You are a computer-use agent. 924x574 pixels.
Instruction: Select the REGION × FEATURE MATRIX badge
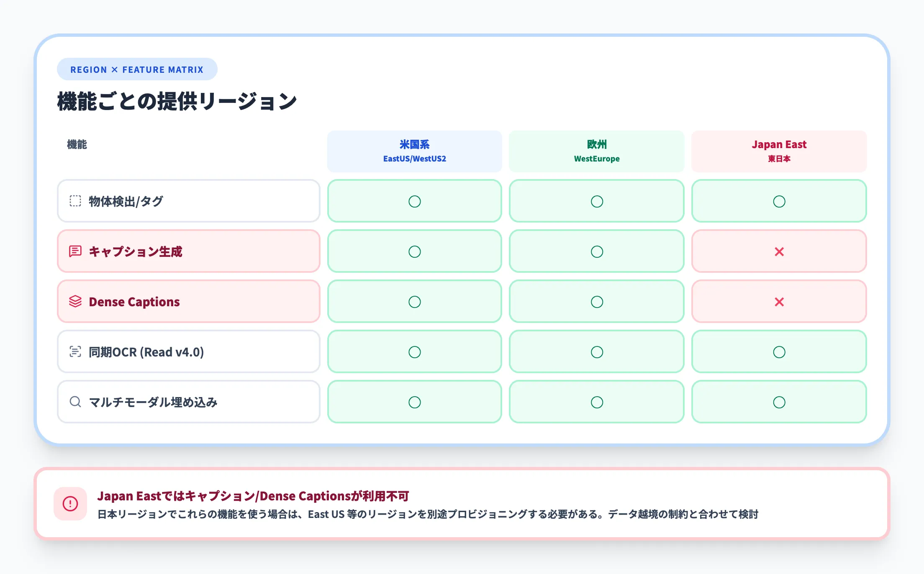pyautogui.click(x=137, y=69)
